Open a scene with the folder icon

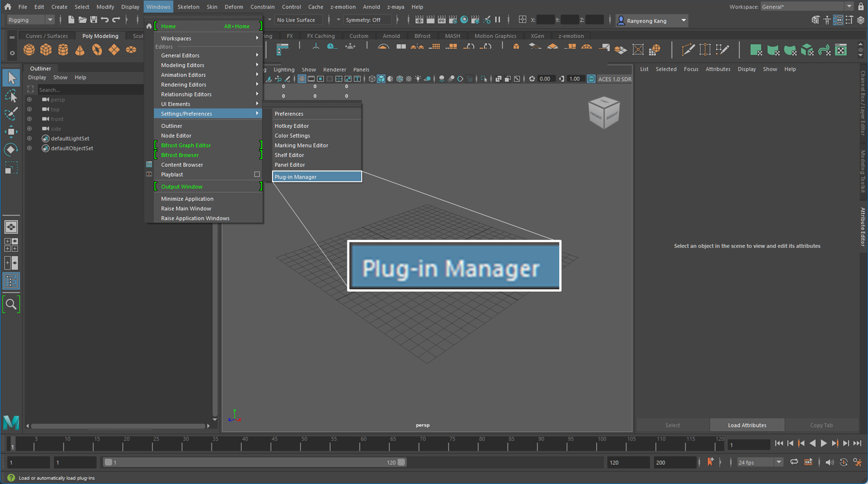(83, 20)
